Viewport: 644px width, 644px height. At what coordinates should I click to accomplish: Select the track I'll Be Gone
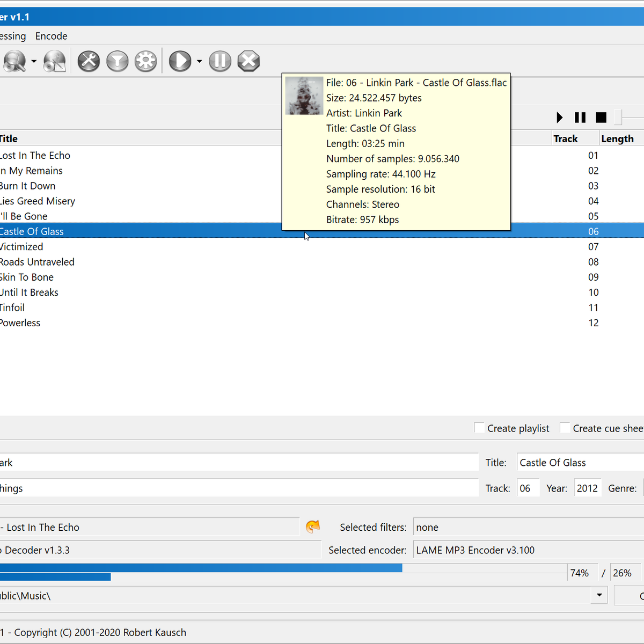[322, 216]
